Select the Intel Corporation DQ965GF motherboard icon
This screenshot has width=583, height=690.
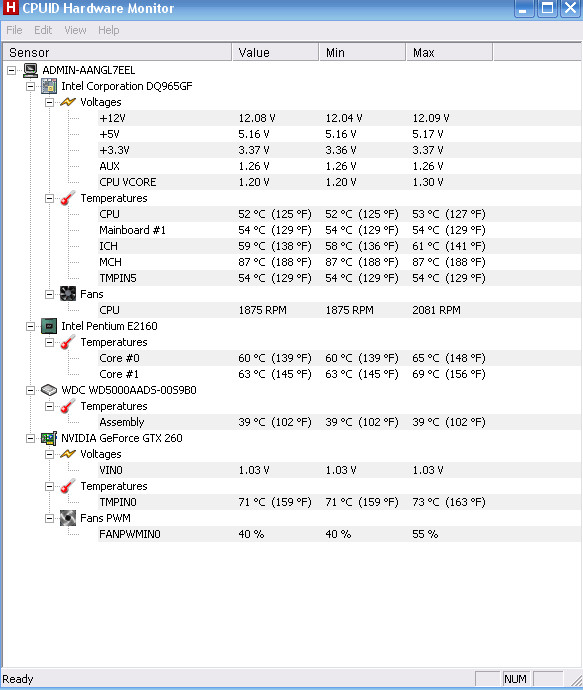(x=49, y=86)
